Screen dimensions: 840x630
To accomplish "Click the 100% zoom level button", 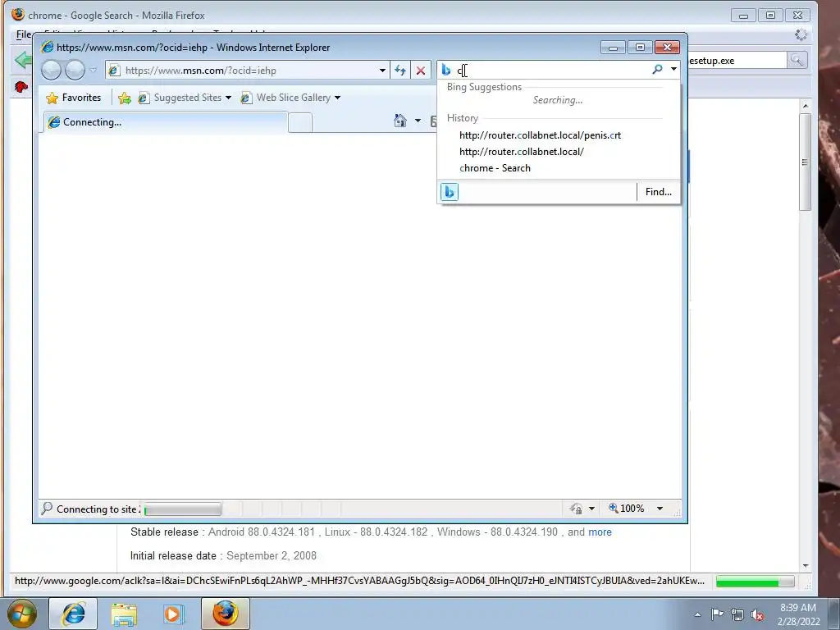I will pyautogui.click(x=626, y=509).
